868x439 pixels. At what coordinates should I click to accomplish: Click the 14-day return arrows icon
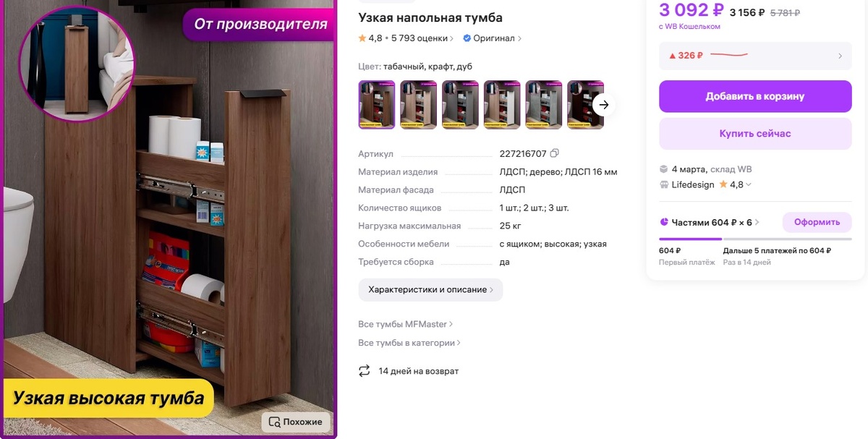tap(364, 371)
